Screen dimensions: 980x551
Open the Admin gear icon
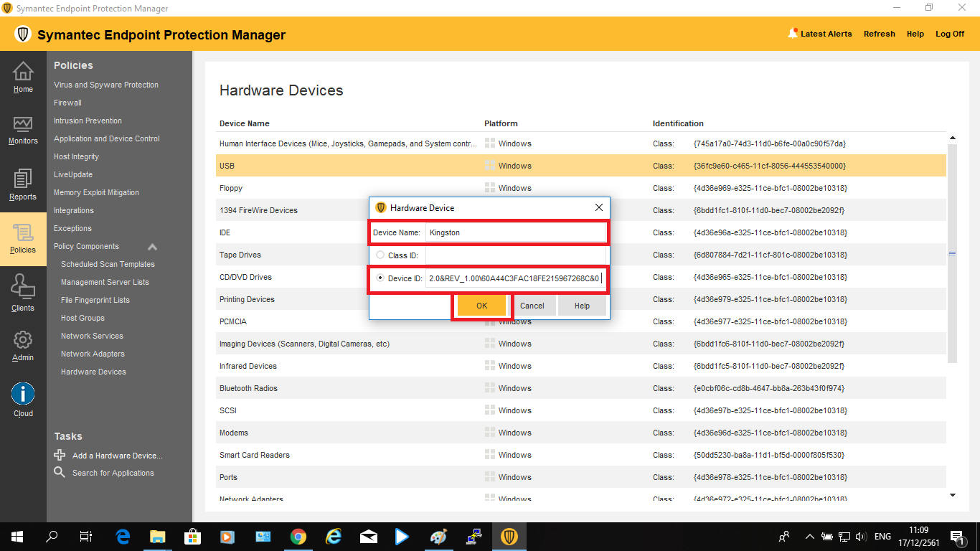click(23, 340)
